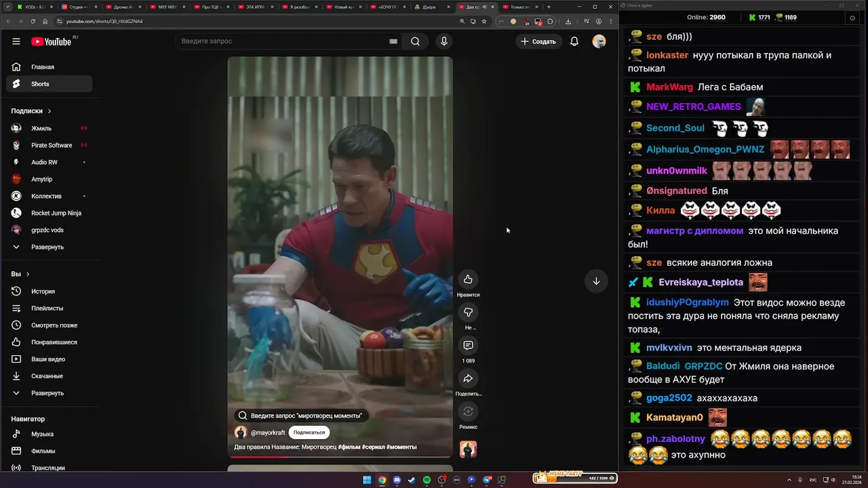Image resolution: width=868 pixels, height=488 pixels.
Task: Select Shorts in the sidebar
Action: pyautogui.click(x=49, y=84)
